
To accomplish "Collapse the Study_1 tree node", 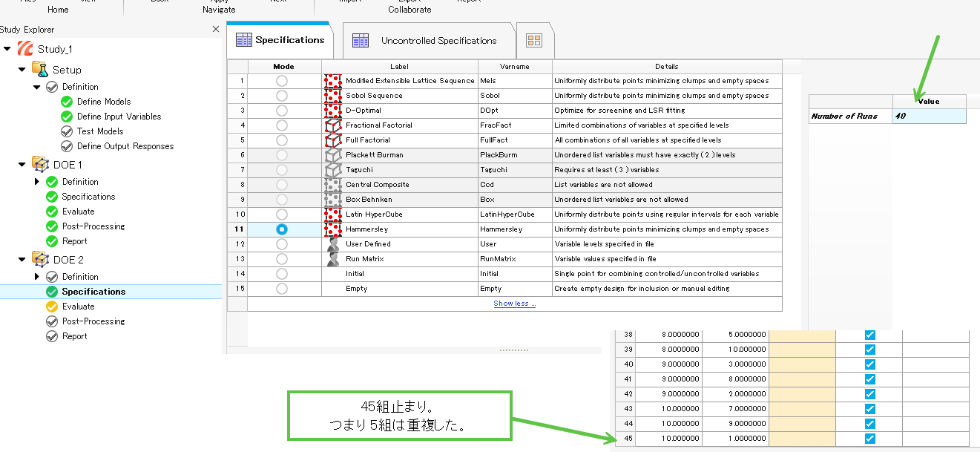I will [x=7, y=49].
